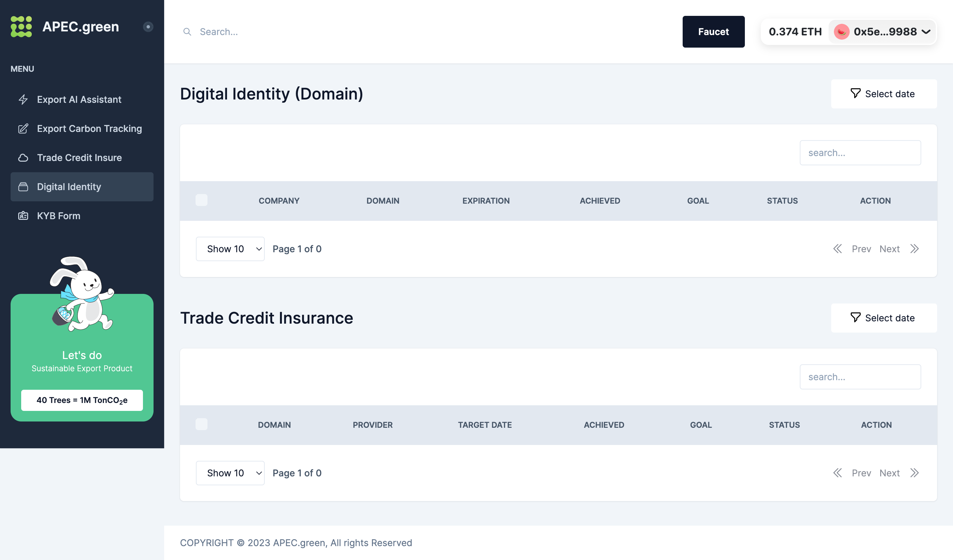Viewport: 953px width, 560px height.
Task: Jump to last page in Digital Identity table
Action: (x=914, y=249)
